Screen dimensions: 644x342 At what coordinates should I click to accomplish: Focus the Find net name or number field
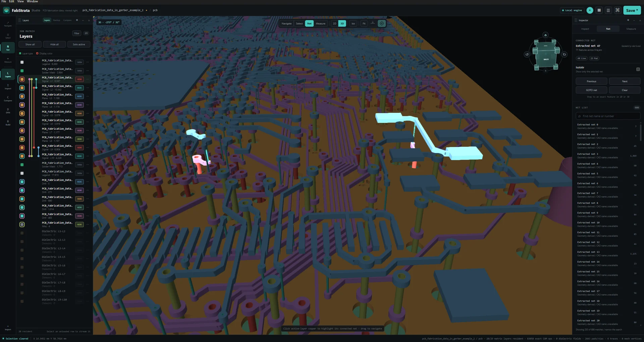(x=608, y=116)
